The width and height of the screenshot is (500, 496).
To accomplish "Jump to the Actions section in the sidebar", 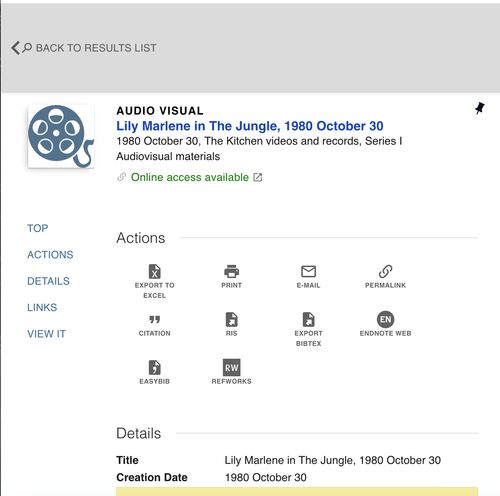I will tap(50, 255).
